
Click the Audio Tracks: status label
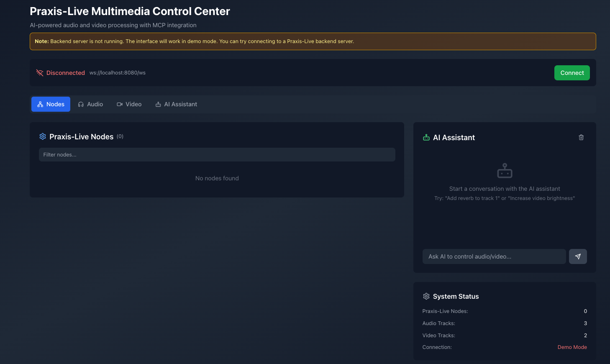point(439,323)
